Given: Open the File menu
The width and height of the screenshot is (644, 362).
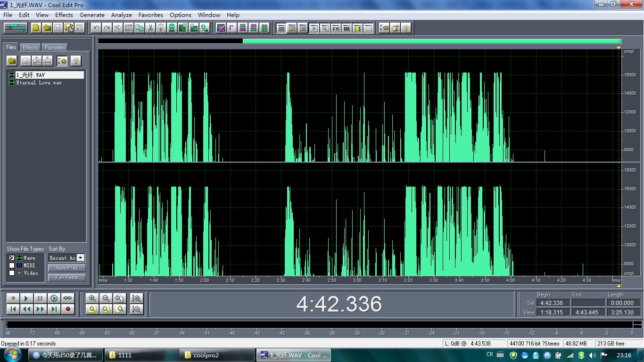Looking at the screenshot, I should click(x=8, y=15).
